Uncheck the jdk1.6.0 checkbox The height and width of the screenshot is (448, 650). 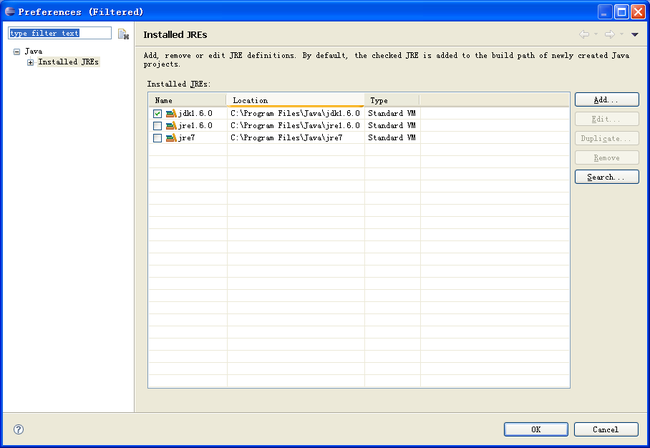click(157, 113)
